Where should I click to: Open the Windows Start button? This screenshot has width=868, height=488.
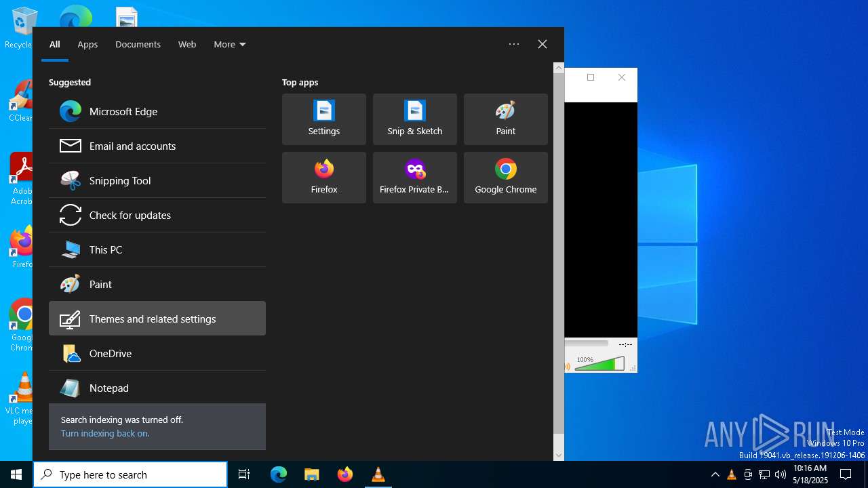click(16, 474)
